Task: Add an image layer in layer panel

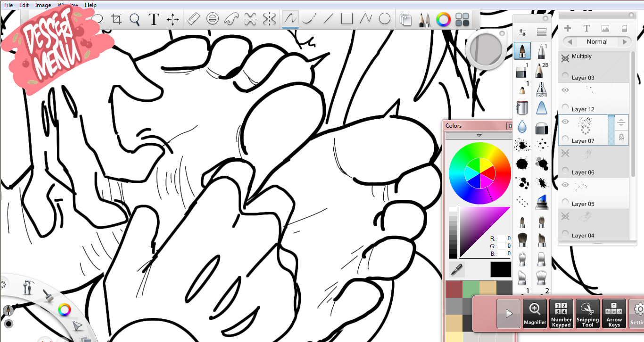Action: pos(605,28)
